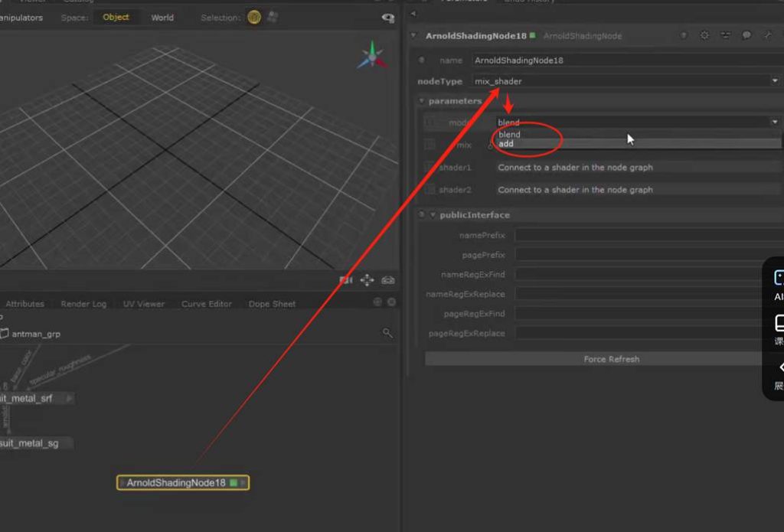Toggle the green edit flag on ArnoldShadingNode18 node

(234, 483)
